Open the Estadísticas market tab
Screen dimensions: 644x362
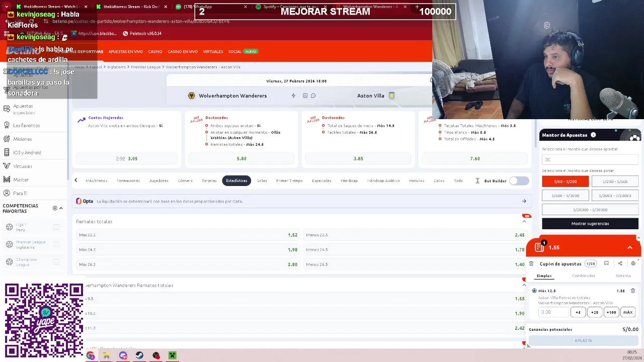(x=236, y=180)
